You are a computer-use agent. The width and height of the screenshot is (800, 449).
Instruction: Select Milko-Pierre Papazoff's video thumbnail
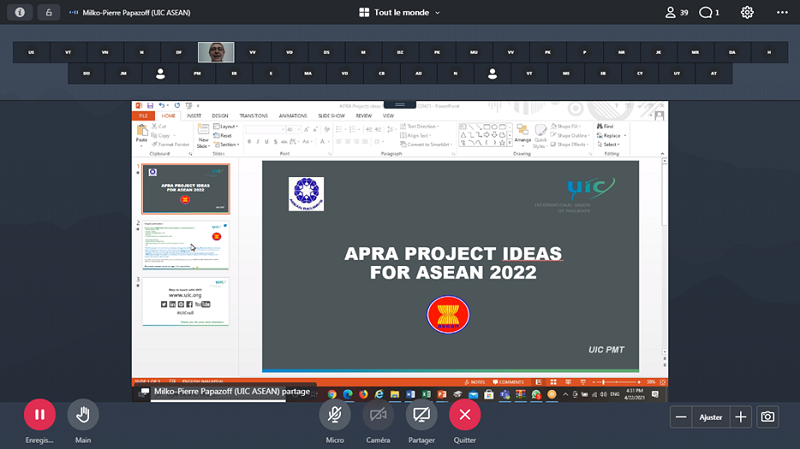pyautogui.click(x=216, y=51)
